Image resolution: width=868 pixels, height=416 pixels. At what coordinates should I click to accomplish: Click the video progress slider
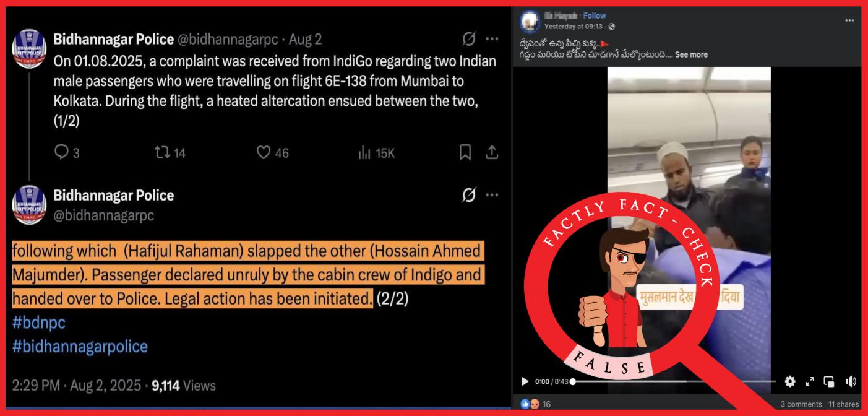tap(674, 381)
